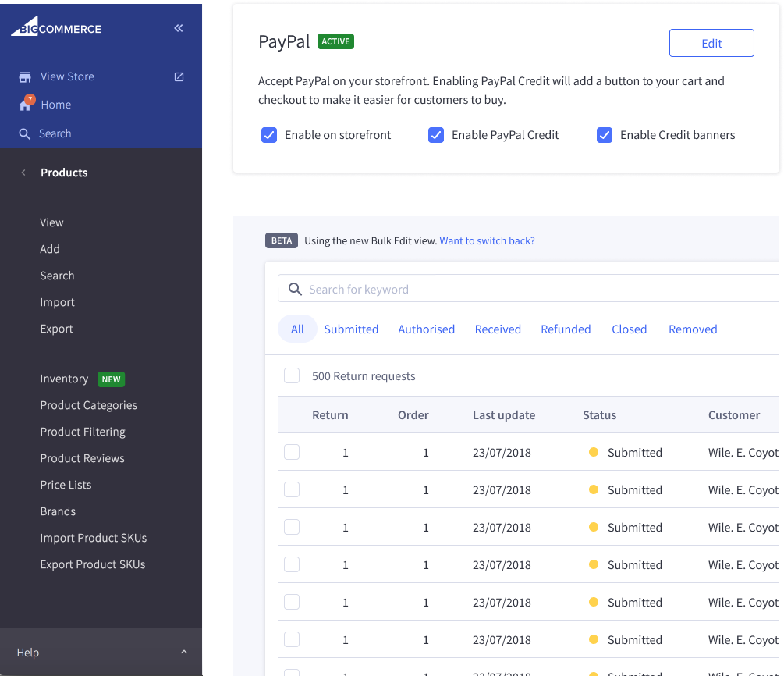
Task: Select the Removed filter tab
Action: coord(693,329)
